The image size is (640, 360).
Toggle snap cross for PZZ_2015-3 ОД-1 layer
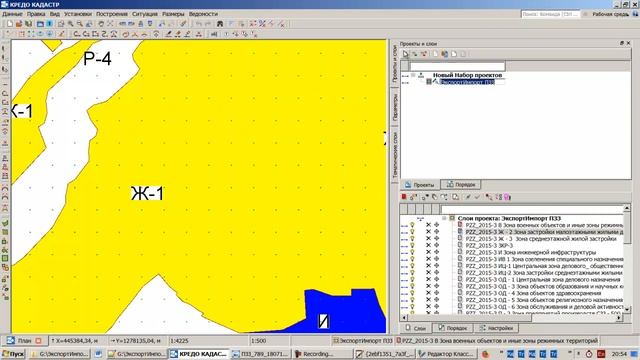tap(436, 279)
